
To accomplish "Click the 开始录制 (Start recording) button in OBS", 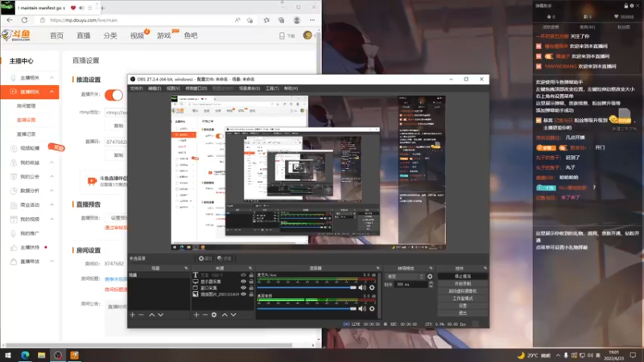I will point(462,284).
